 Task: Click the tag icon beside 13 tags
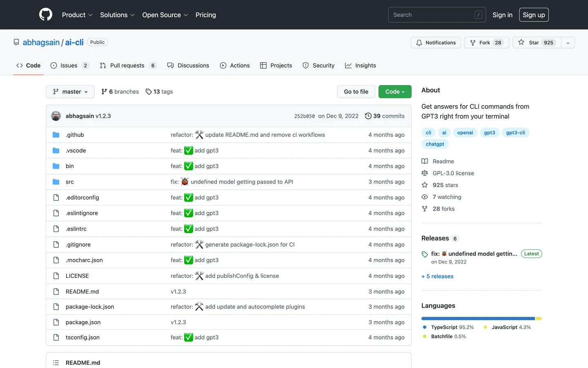(149, 92)
